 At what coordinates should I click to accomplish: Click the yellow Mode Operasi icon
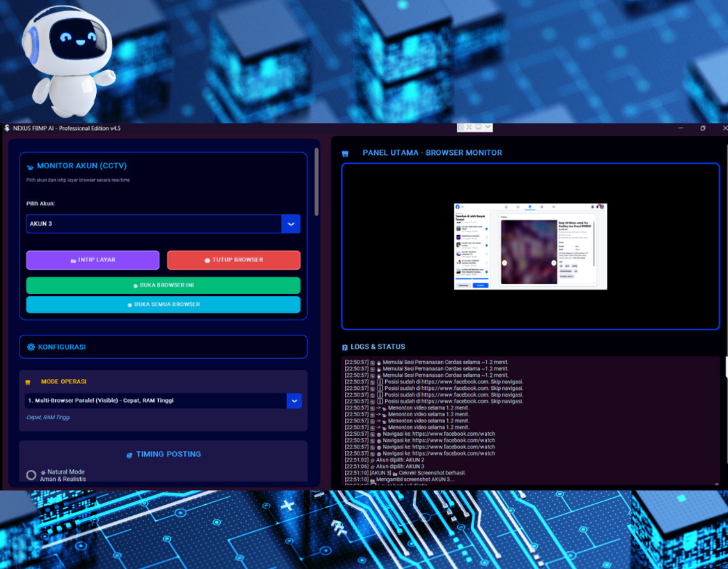pos(28,382)
